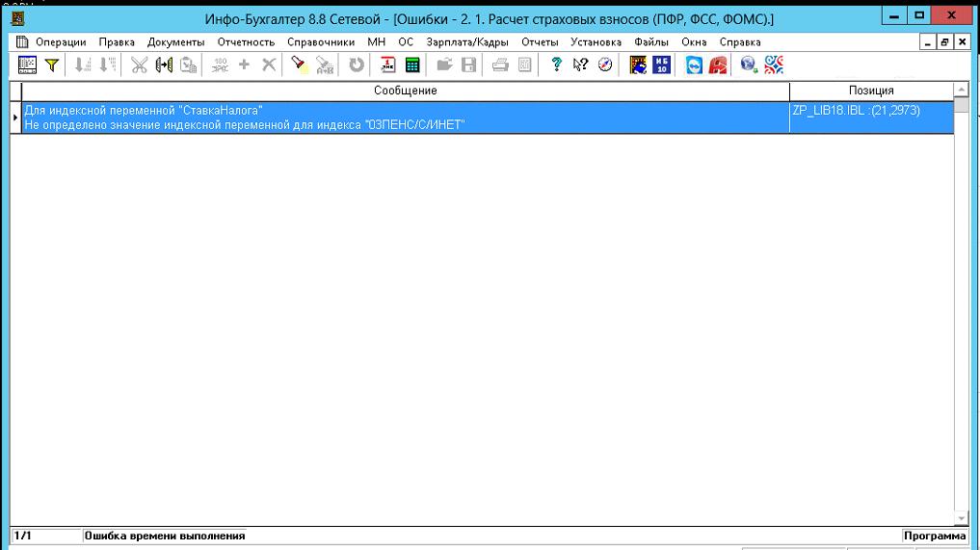Open the Окна menu

694,41
